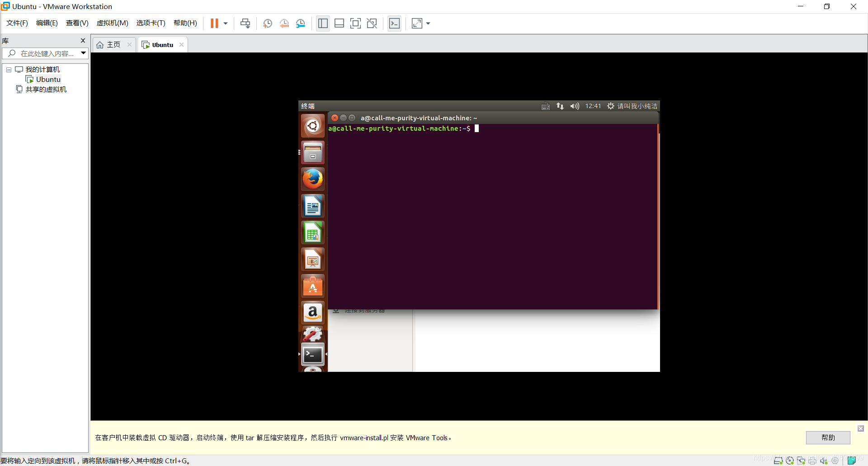Click the hard disk device status icon

(778, 461)
